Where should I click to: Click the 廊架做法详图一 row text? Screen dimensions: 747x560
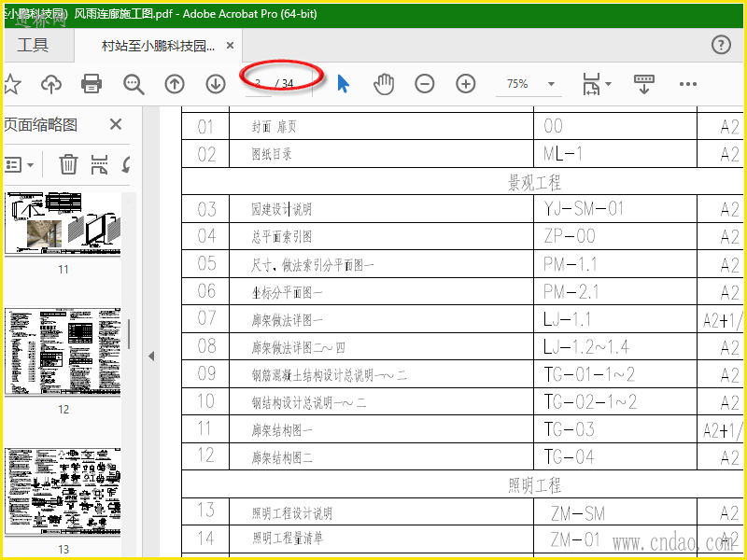coord(287,320)
